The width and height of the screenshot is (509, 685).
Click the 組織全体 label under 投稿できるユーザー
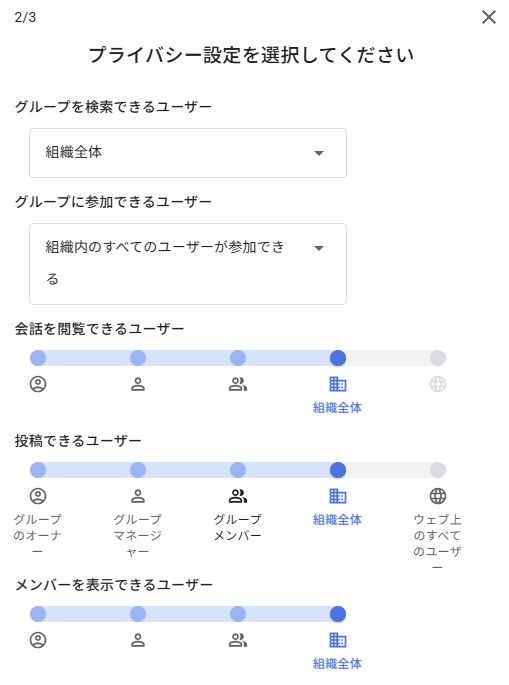click(337, 519)
